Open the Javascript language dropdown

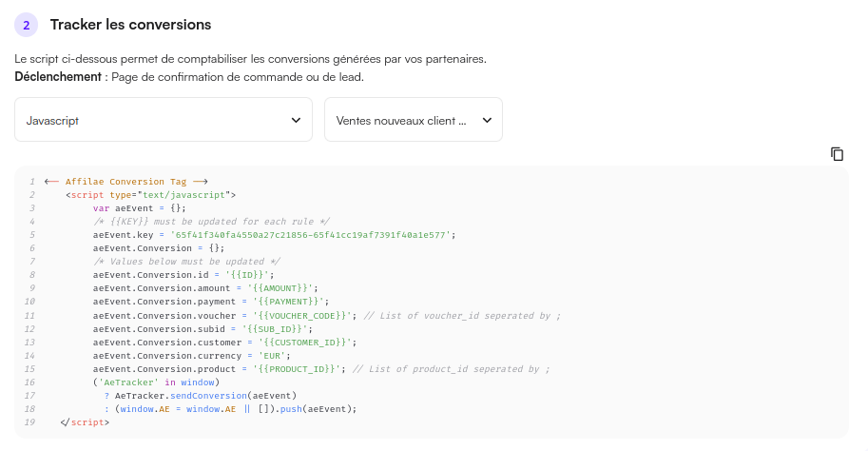pyautogui.click(x=164, y=120)
